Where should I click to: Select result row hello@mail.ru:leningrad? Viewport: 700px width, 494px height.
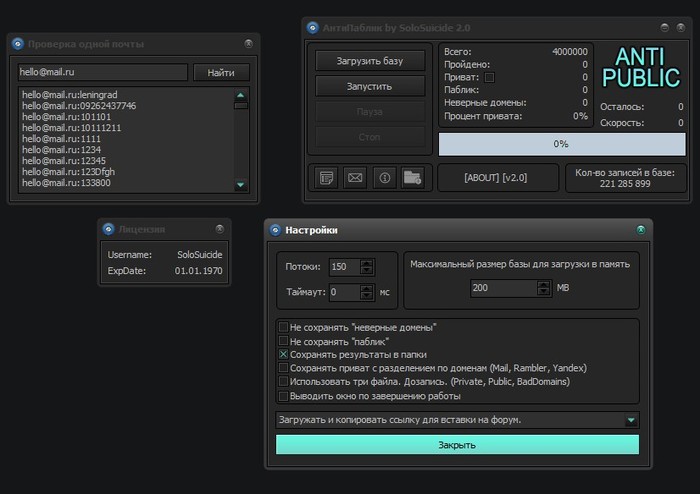click(x=70, y=95)
